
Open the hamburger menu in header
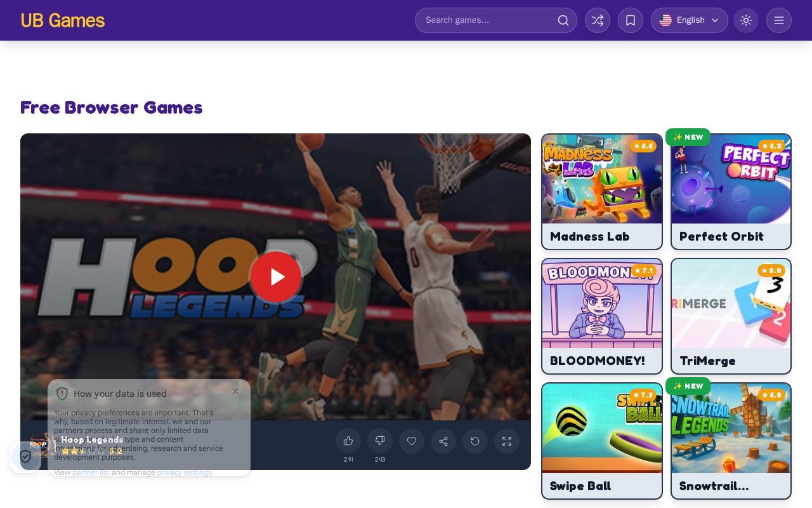pos(779,20)
